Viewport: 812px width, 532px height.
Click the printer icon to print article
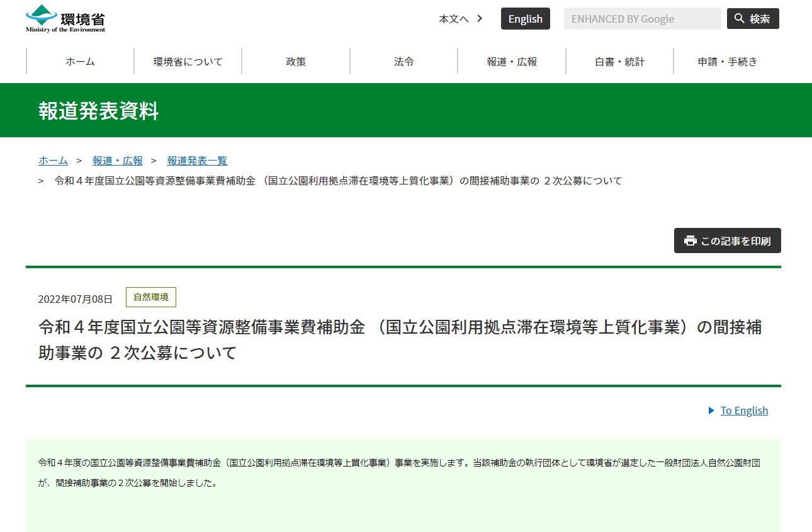tap(690, 241)
